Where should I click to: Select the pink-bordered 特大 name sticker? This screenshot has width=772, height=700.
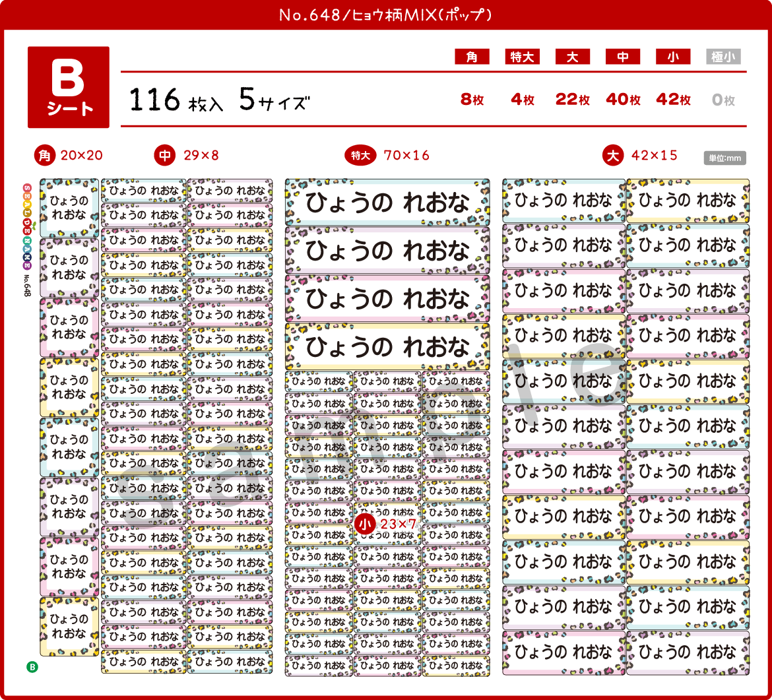[x=387, y=299]
